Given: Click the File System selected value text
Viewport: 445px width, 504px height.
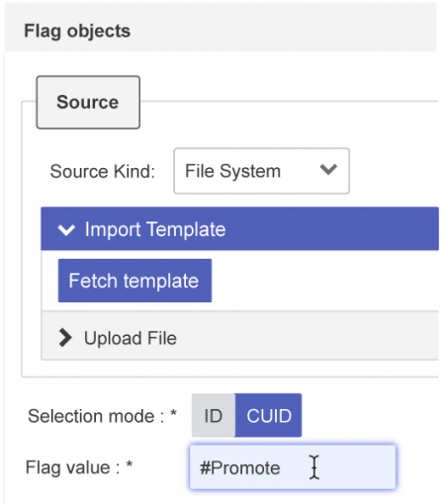Looking at the screenshot, I should [x=232, y=171].
